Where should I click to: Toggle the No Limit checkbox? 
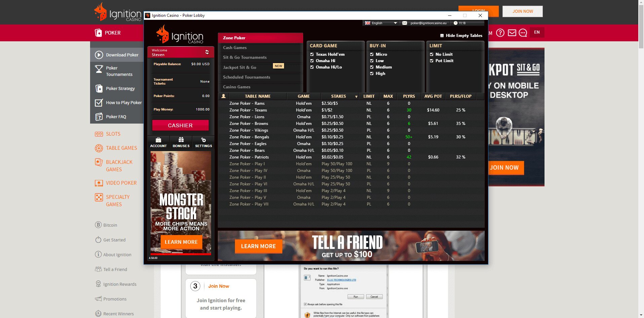pyautogui.click(x=432, y=54)
